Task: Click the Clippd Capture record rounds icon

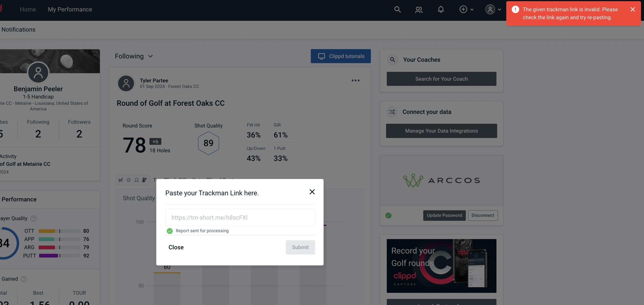Action: point(441,265)
